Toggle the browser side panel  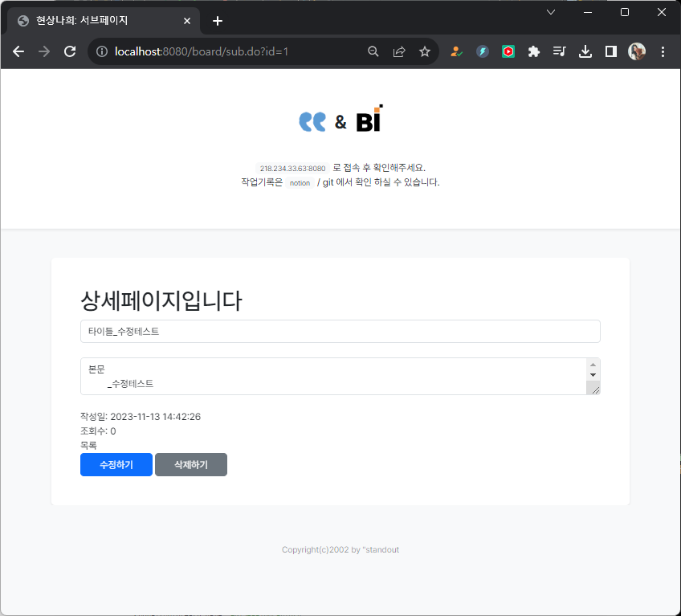(611, 51)
